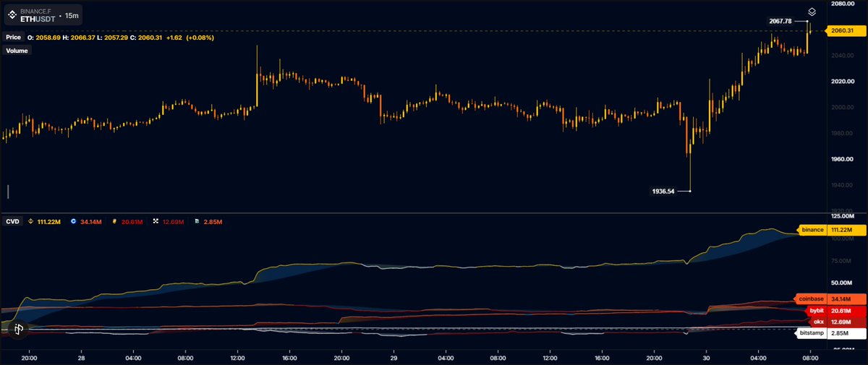Click the 12.69M value in the CVD legend
Screen dimensions: 868x365
coord(174,221)
